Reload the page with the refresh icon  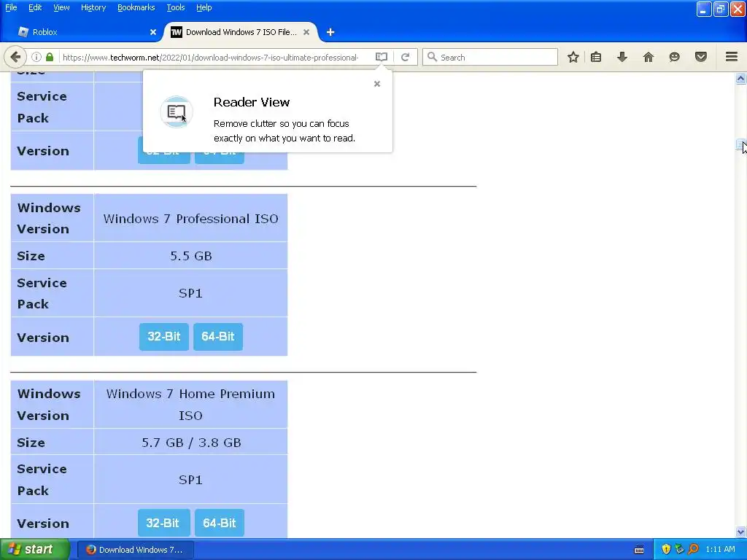point(406,57)
